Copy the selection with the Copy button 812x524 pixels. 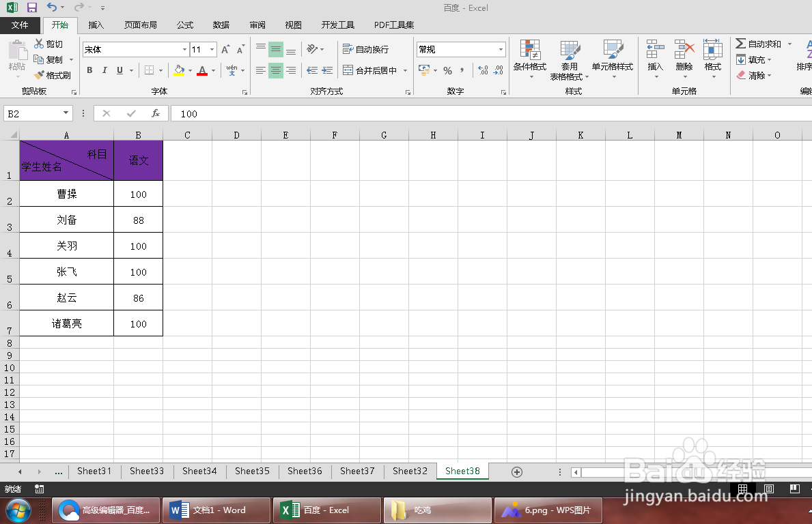(x=48, y=59)
